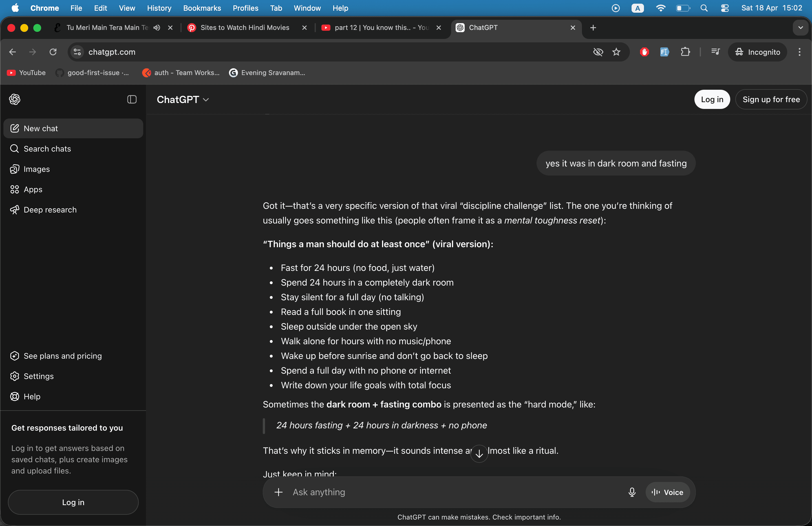Expand the tab search dropdown

tap(800, 28)
